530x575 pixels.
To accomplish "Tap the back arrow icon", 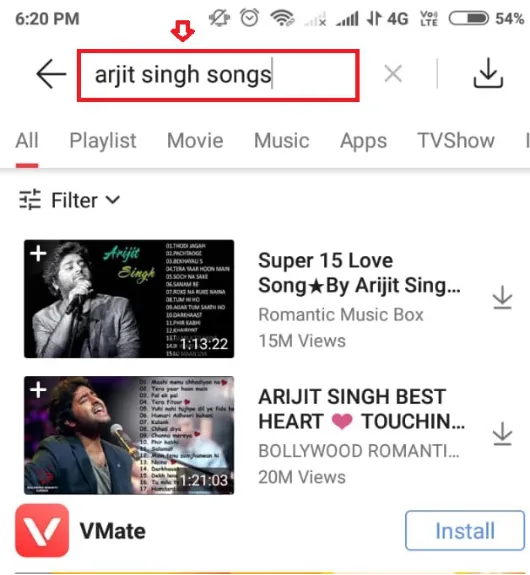I will click(x=51, y=74).
